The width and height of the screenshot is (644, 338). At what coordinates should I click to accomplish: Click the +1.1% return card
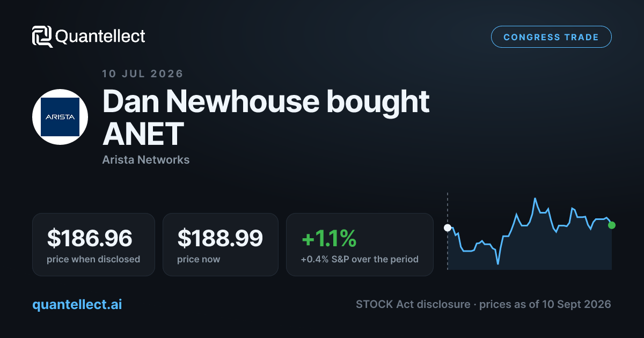(360, 245)
